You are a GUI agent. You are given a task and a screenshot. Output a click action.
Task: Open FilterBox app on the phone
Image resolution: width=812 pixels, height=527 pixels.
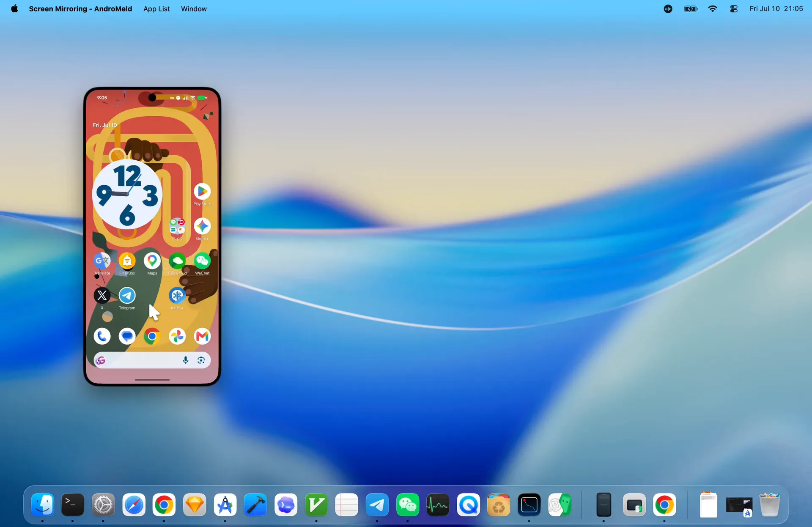pyautogui.click(x=127, y=261)
